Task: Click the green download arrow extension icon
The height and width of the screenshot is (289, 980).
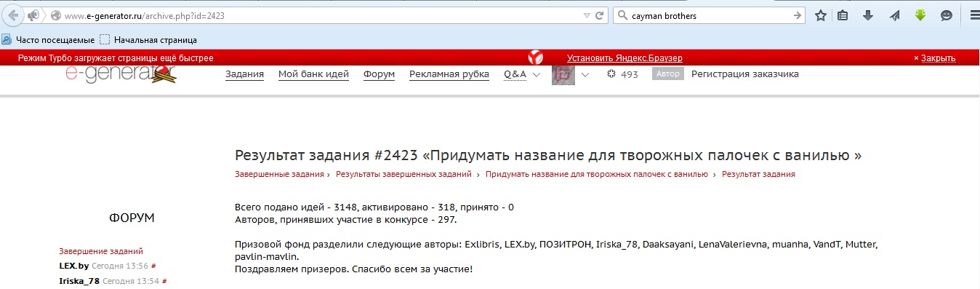Action: 920,15
